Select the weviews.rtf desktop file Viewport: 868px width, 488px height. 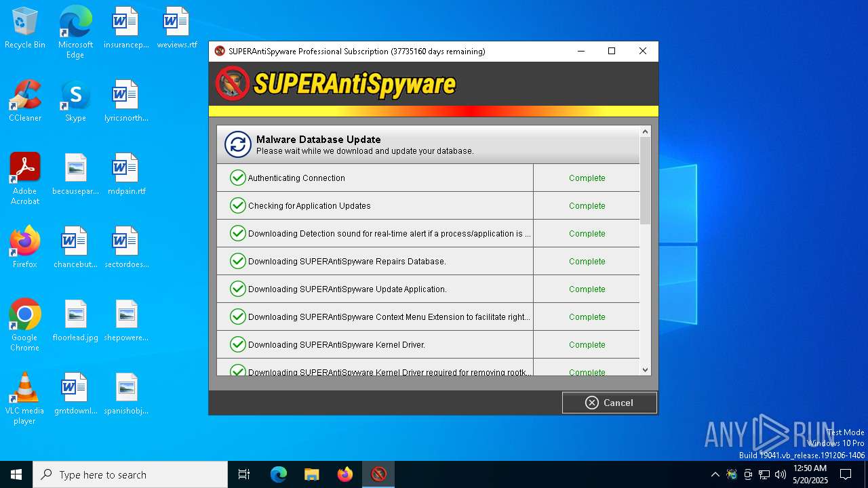click(177, 28)
